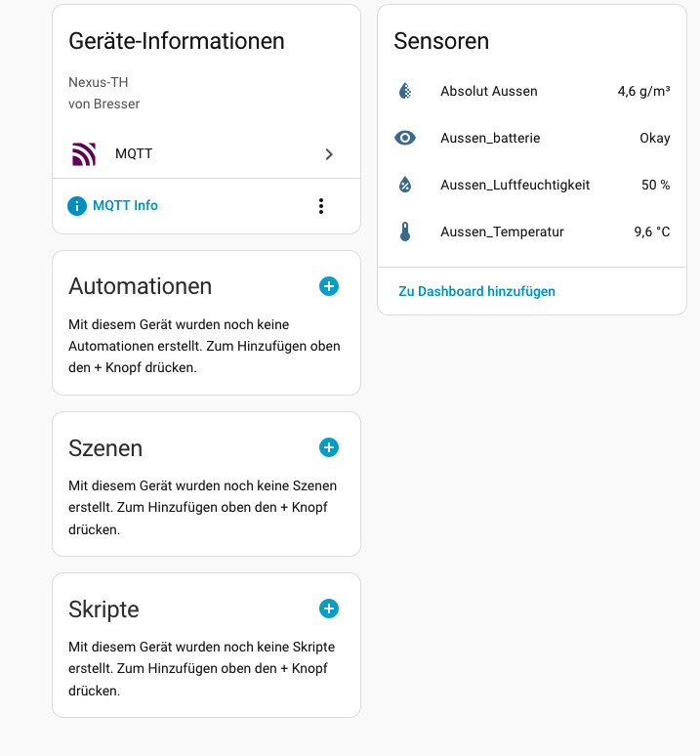The width and height of the screenshot is (700, 756).
Task: Open the Aussen_Temperatur sensor details
Action: point(502,231)
